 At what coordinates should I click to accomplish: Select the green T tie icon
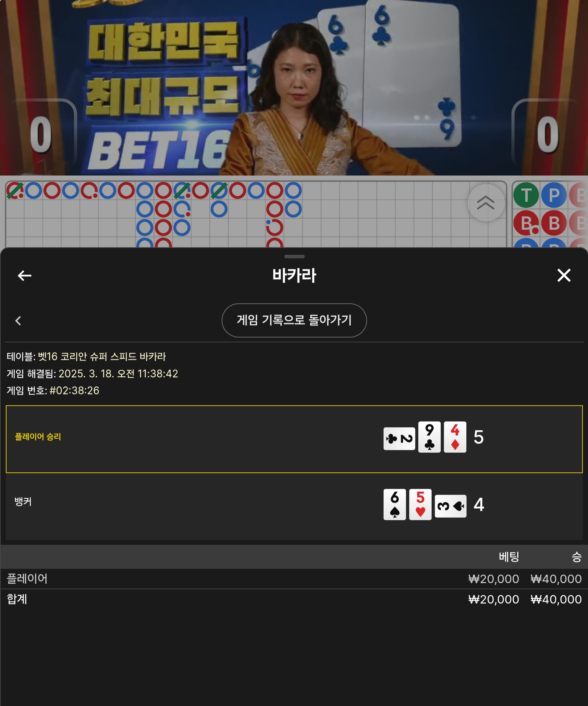526,195
